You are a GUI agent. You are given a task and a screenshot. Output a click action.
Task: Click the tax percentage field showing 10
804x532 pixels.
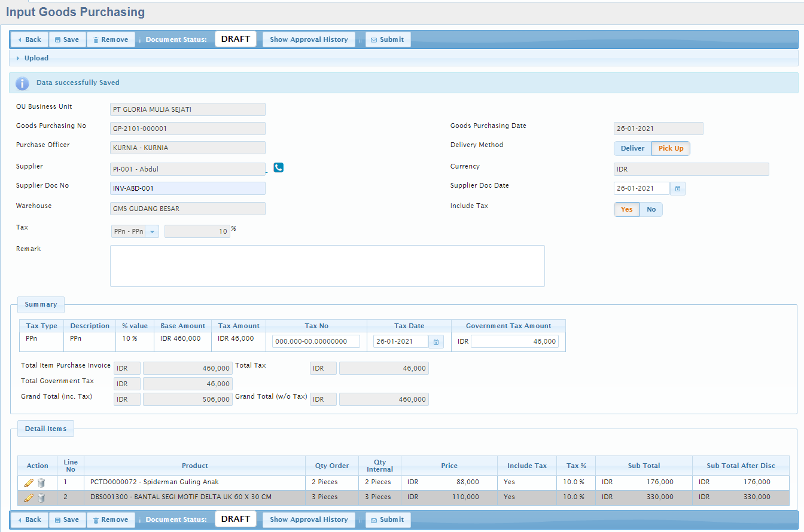coord(197,231)
